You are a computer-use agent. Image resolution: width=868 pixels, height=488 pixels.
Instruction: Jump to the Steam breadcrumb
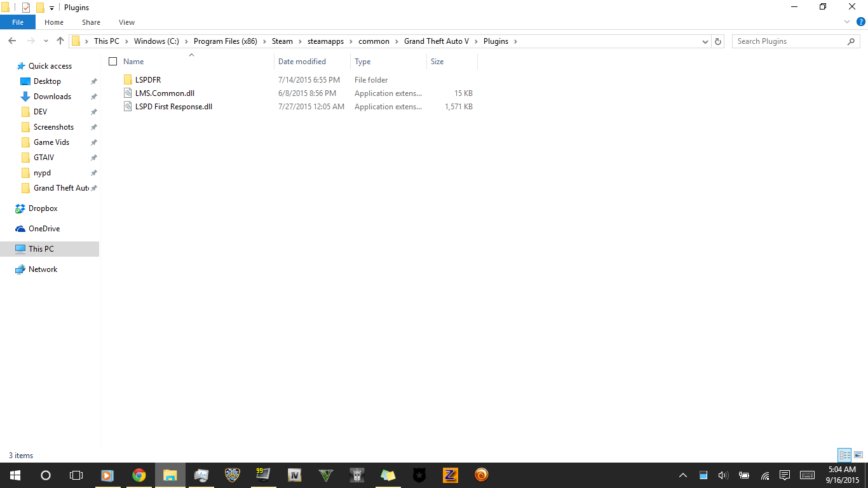pos(282,41)
